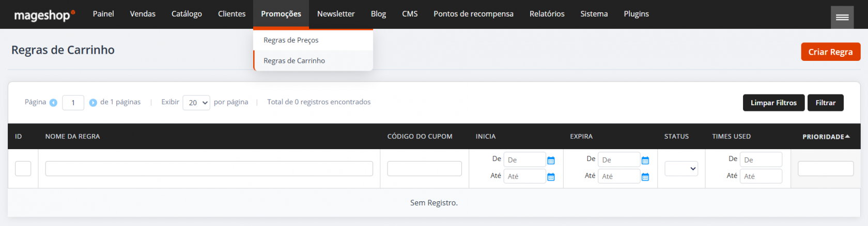
Task: Click the Limpar Filtros button
Action: click(773, 103)
